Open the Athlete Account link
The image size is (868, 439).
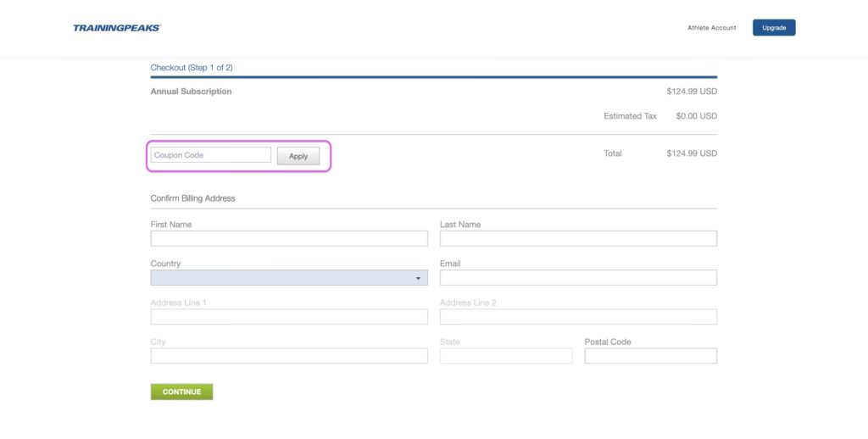pos(711,28)
